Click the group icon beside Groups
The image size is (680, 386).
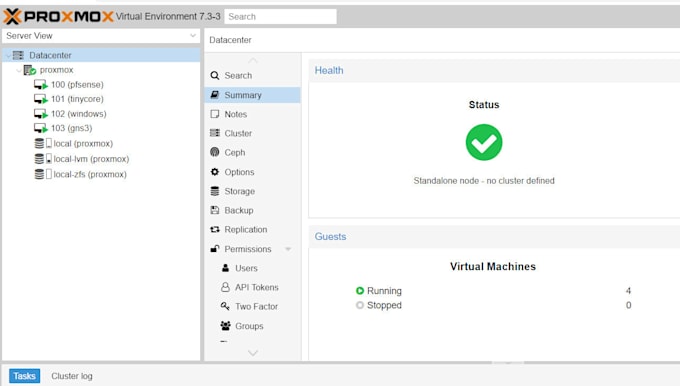pos(226,325)
